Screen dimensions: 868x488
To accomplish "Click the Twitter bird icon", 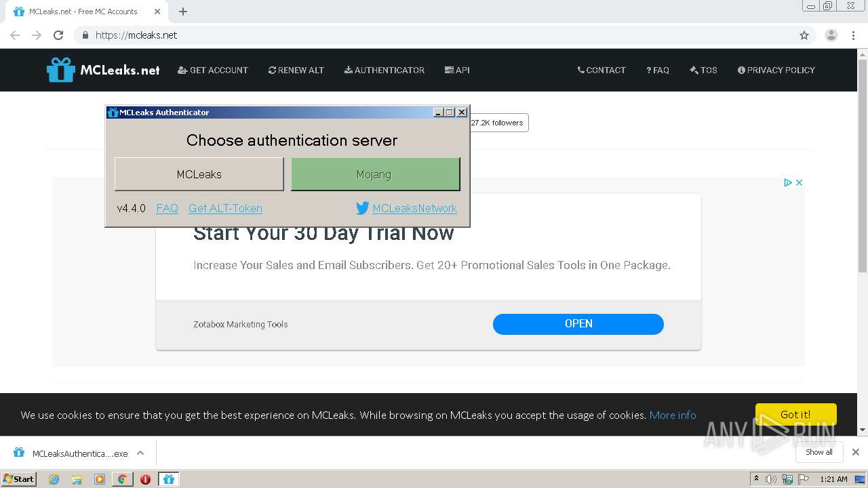I will pyautogui.click(x=363, y=208).
